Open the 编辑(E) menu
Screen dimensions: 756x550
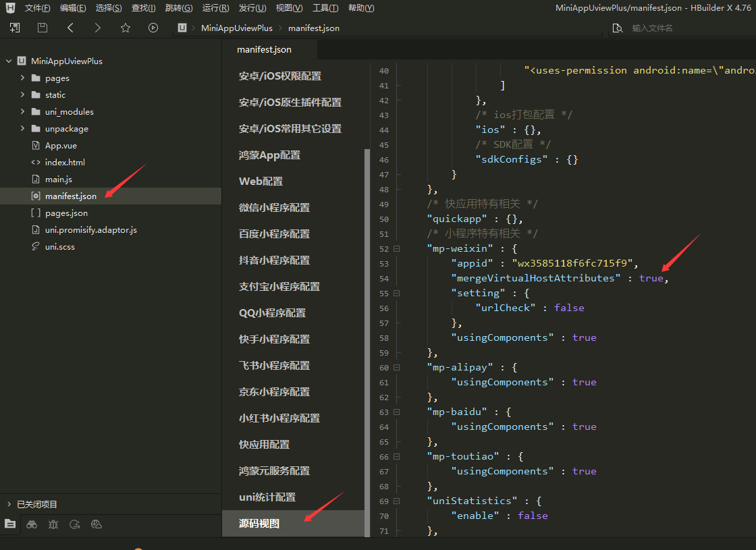pos(73,7)
